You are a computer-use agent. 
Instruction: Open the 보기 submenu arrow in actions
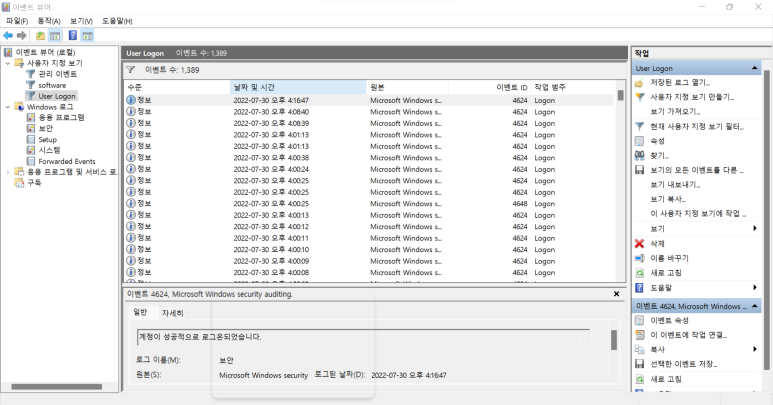755,228
